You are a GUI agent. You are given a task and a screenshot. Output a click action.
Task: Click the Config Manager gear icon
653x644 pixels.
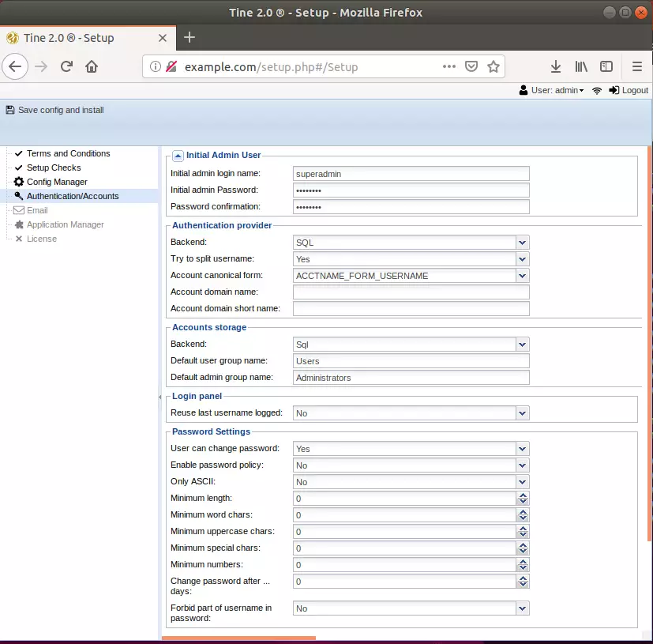point(19,182)
